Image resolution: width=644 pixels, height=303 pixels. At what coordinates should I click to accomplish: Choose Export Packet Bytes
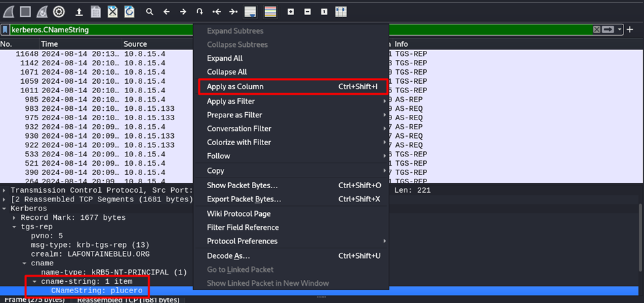point(291,199)
